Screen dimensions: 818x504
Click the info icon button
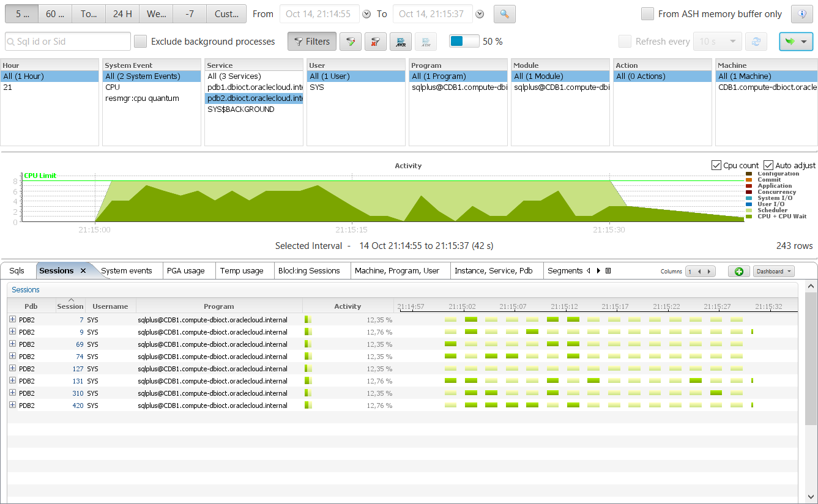(x=802, y=14)
